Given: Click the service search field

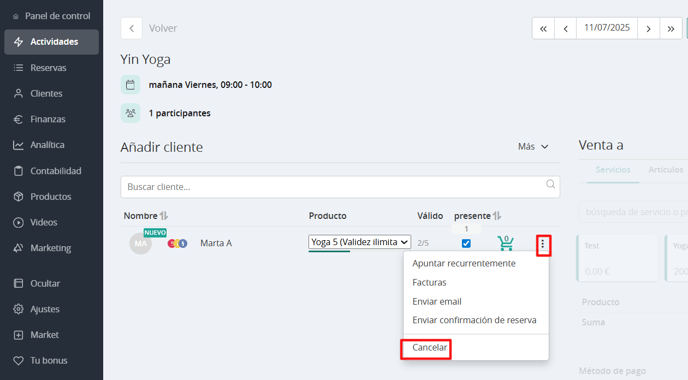Looking at the screenshot, I should click(x=634, y=212).
